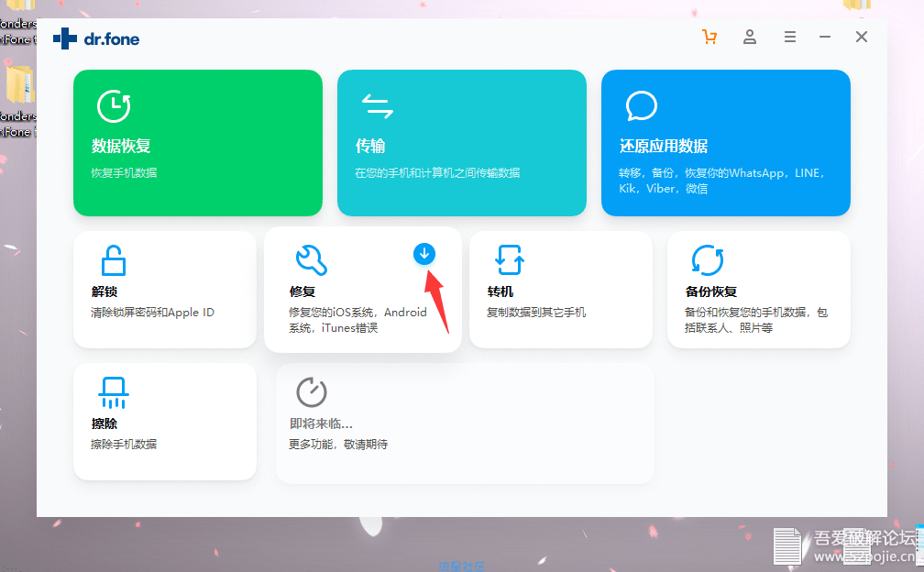Click the description 修复您的iOS系统, Android
The image size is (924, 572).
(x=357, y=320)
